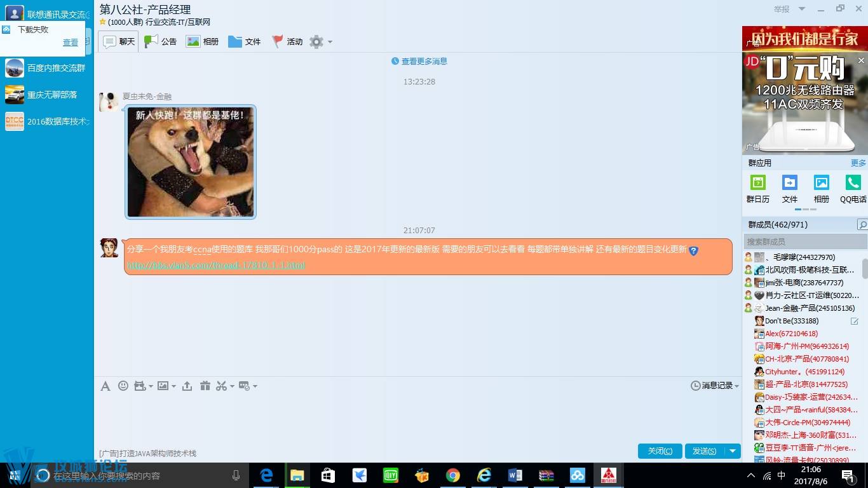This screenshot has height=488, width=868.
Task: Open the font formatting tool
Action: (105, 386)
